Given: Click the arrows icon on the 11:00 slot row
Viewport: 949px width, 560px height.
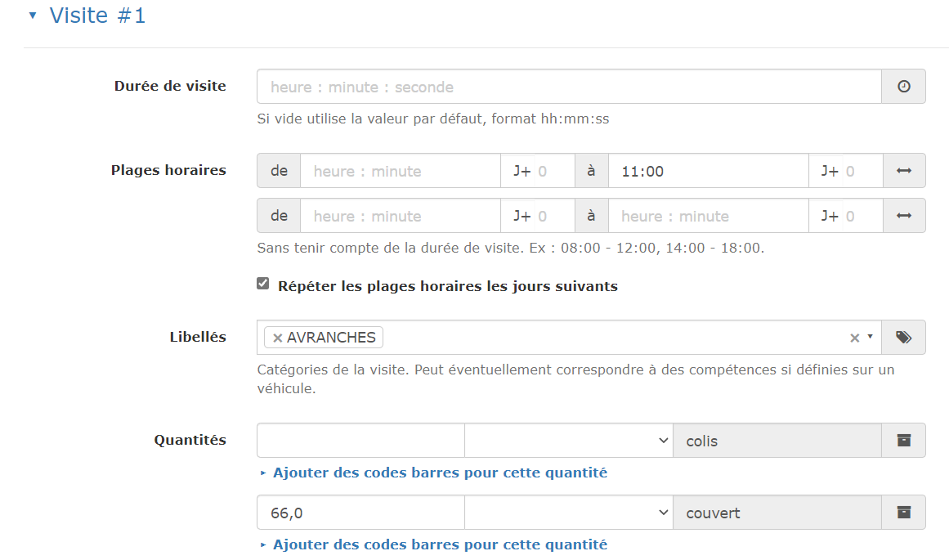Looking at the screenshot, I should pos(904,172).
